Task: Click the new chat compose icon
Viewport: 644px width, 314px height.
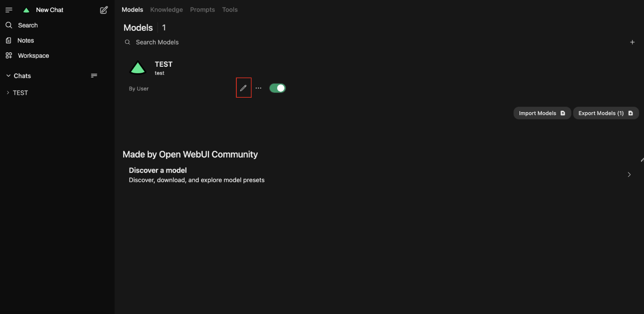Action: pos(104,10)
